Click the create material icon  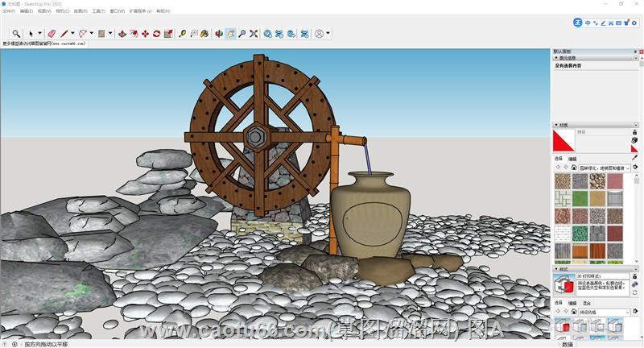click(634, 132)
